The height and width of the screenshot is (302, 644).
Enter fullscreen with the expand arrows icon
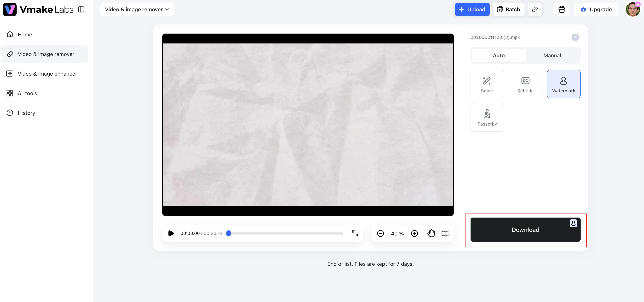click(x=355, y=233)
